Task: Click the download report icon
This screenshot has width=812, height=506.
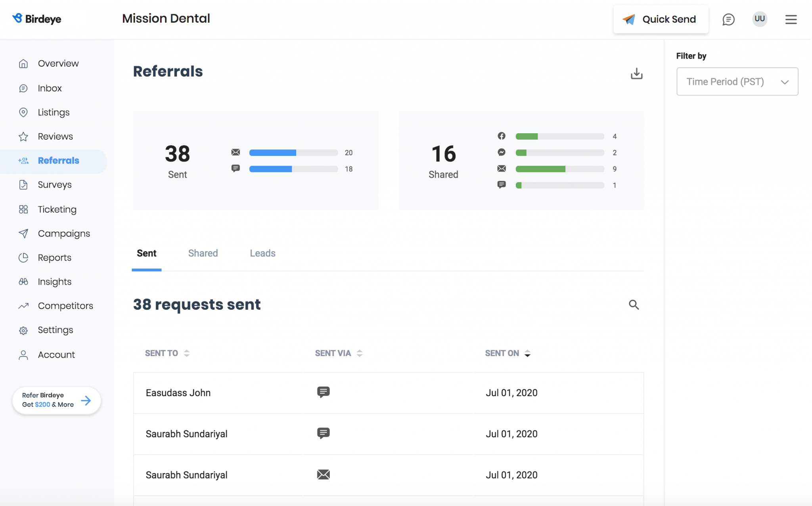Action: (x=636, y=73)
